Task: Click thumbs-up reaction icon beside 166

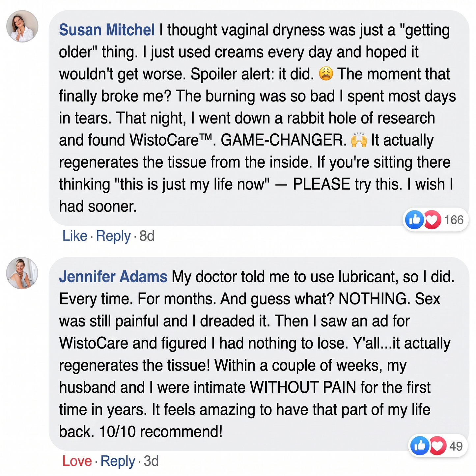Action: point(414,219)
